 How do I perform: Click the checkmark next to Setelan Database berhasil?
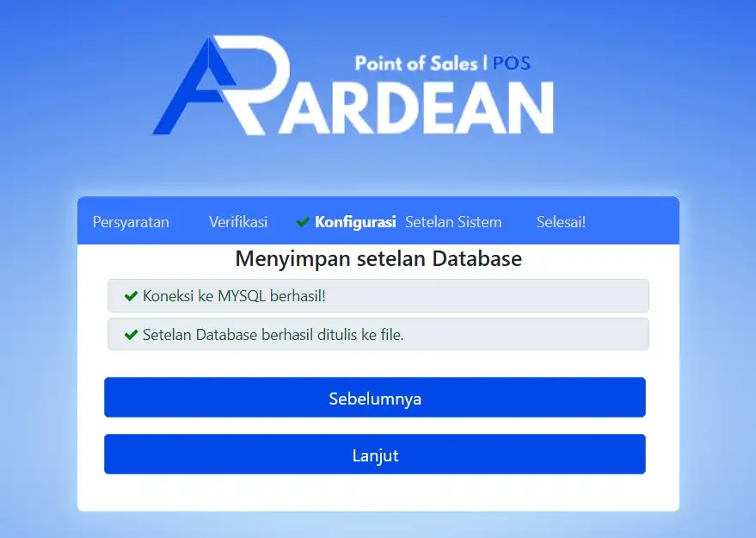131,334
